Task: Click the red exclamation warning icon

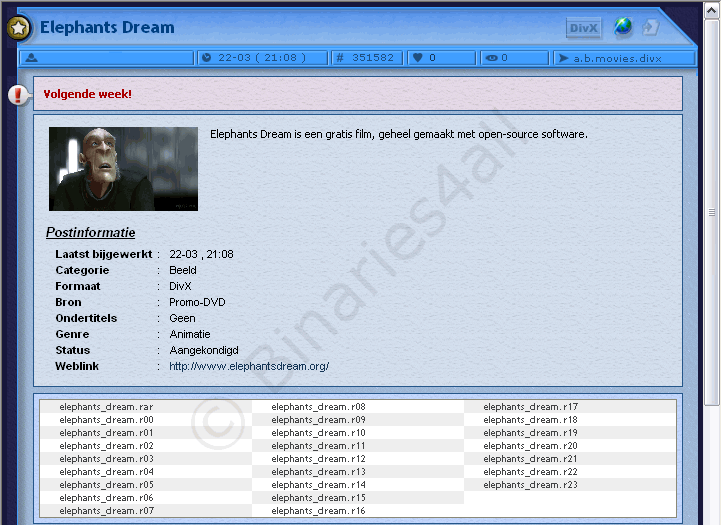Action: point(17,95)
